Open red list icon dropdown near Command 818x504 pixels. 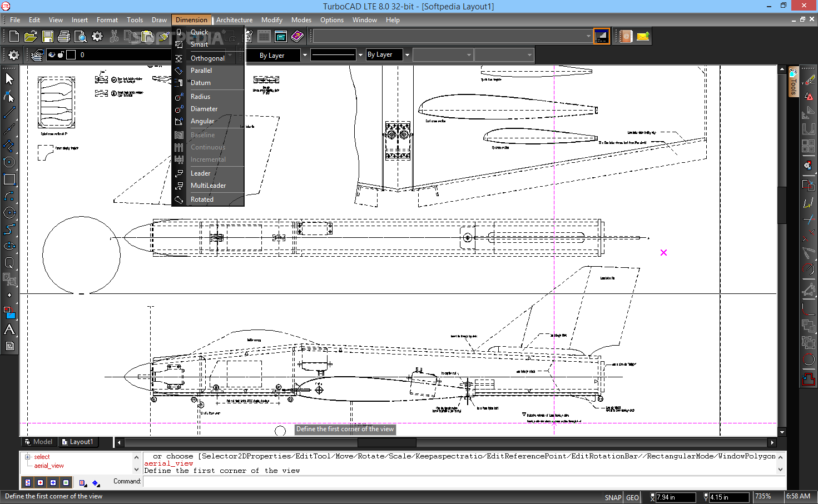[x=82, y=483]
